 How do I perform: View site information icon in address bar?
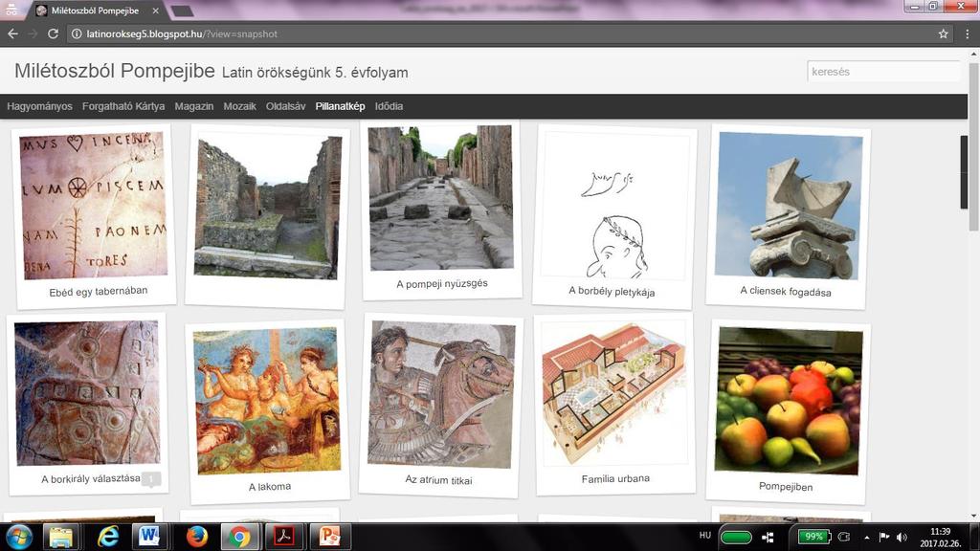(77, 33)
